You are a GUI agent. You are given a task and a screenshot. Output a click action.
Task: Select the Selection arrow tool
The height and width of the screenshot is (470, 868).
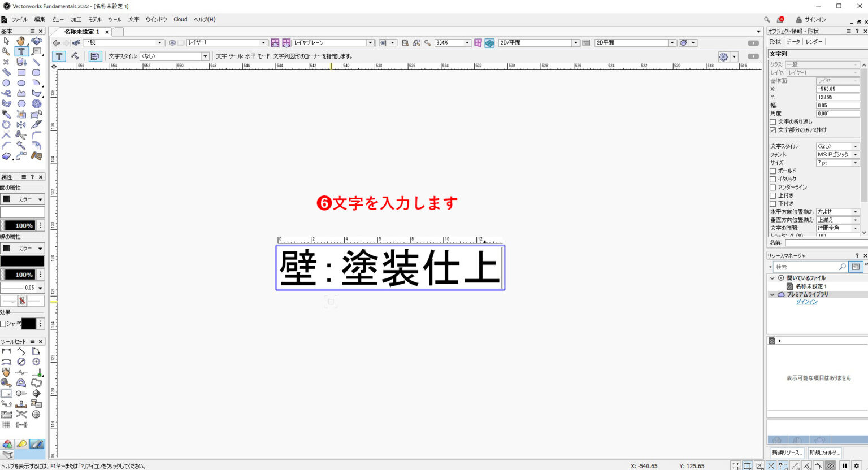[x=7, y=41]
